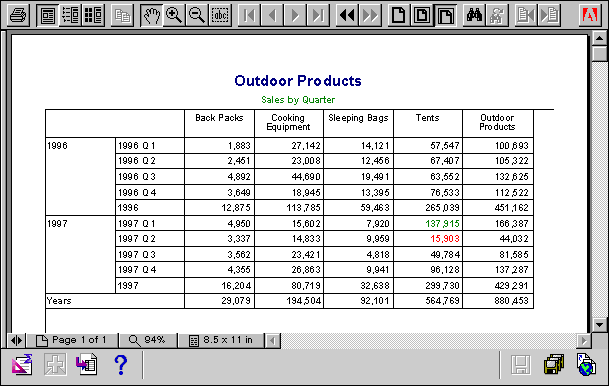Click the next document icon
Screen dimensions: 609x386
pyautogui.click(x=549, y=16)
